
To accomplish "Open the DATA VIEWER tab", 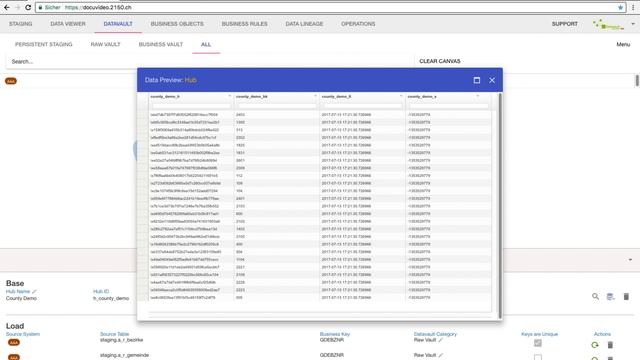I will [68, 24].
